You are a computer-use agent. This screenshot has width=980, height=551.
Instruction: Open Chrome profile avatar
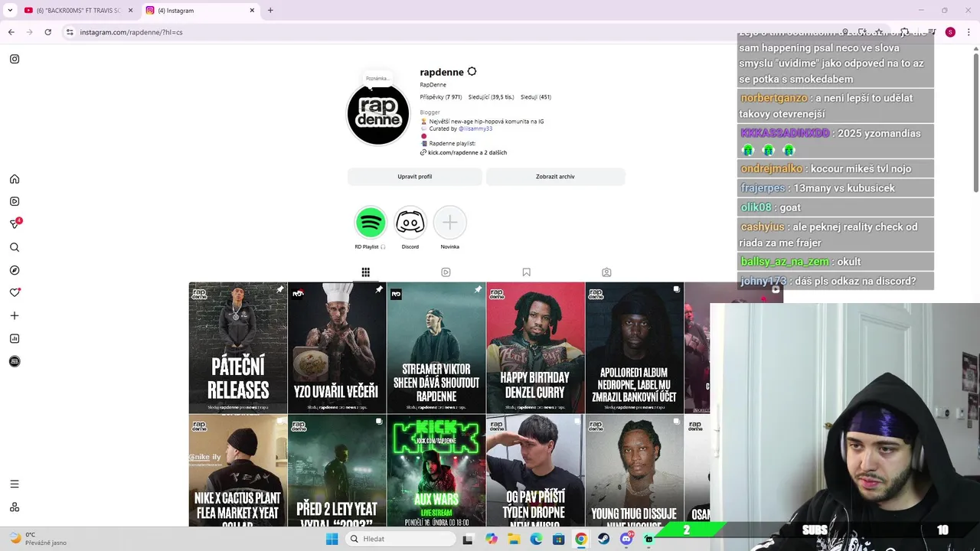(950, 32)
